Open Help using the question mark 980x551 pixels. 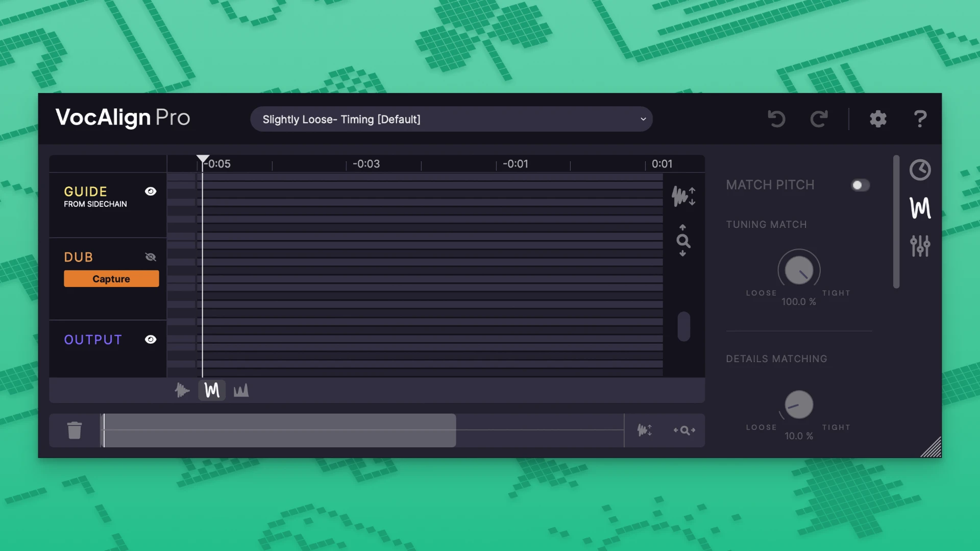920,119
